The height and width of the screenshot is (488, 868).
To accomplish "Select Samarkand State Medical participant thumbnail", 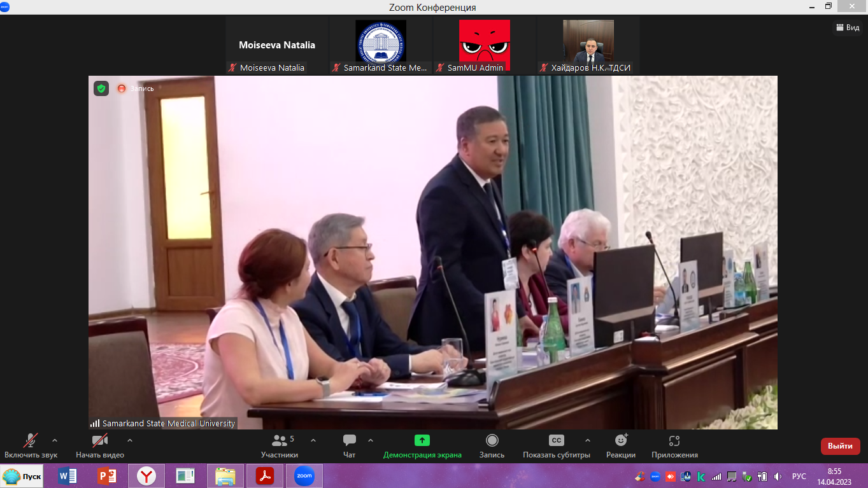I will pos(381,45).
